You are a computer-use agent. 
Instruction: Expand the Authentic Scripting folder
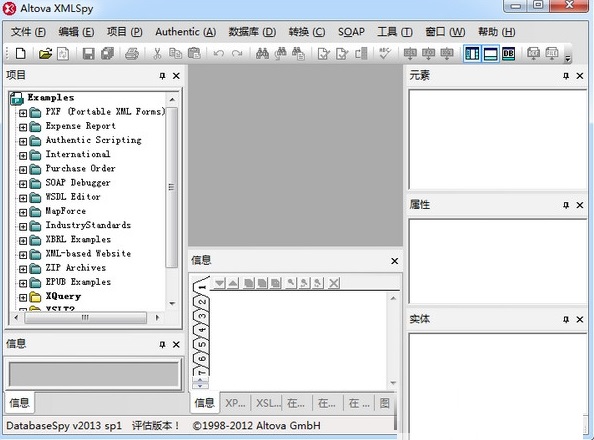tap(23, 141)
